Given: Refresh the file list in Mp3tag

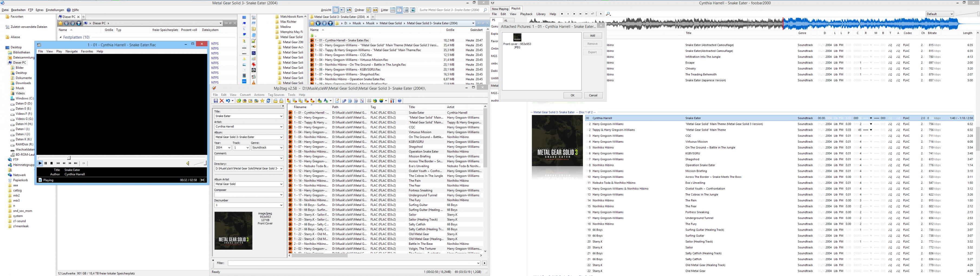Looking at the screenshot, I should tap(268, 101).
